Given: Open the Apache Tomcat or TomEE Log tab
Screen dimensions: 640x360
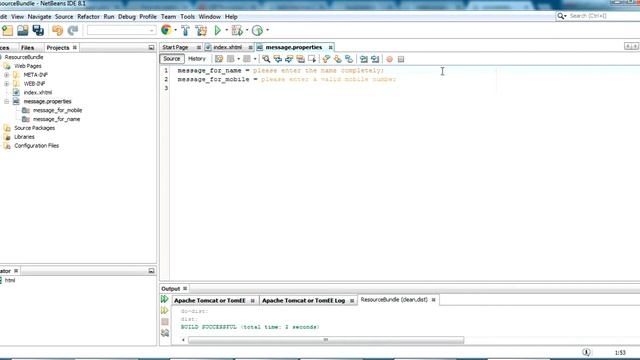Looking at the screenshot, I should click(x=304, y=300).
